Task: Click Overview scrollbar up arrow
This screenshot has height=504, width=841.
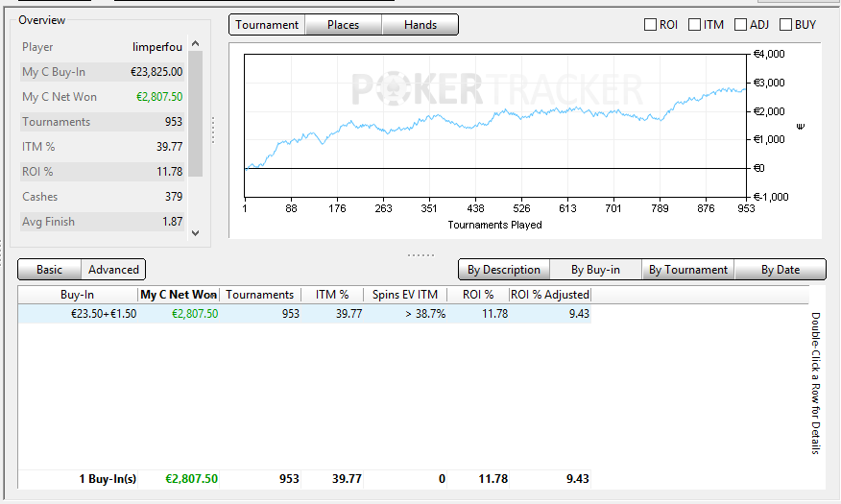Action: point(195,43)
